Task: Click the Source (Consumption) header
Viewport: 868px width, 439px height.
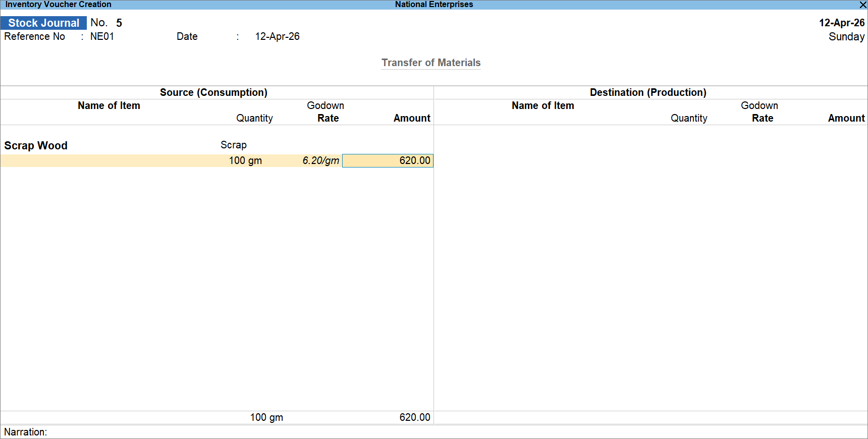Action: tap(213, 92)
